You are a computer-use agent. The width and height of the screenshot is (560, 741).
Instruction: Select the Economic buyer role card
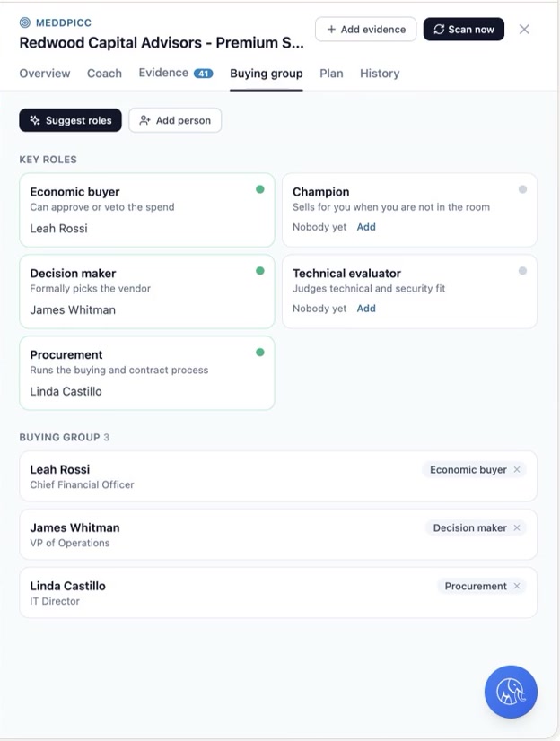pyautogui.click(x=147, y=210)
